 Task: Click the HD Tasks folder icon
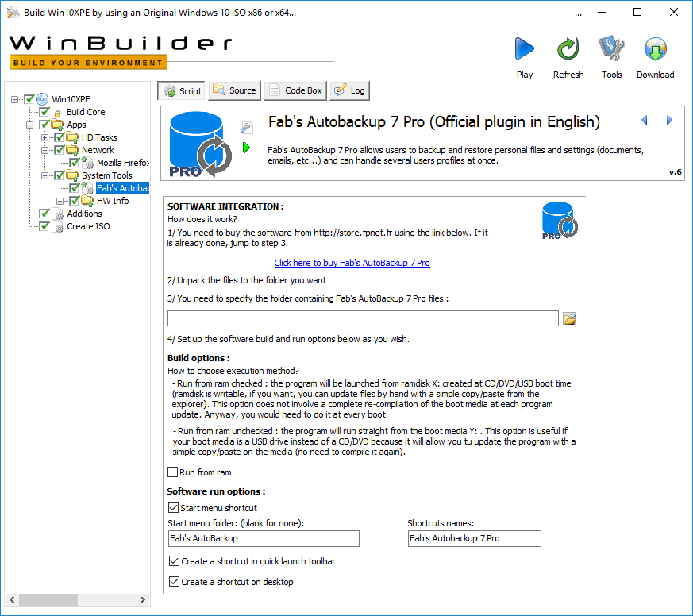72,137
